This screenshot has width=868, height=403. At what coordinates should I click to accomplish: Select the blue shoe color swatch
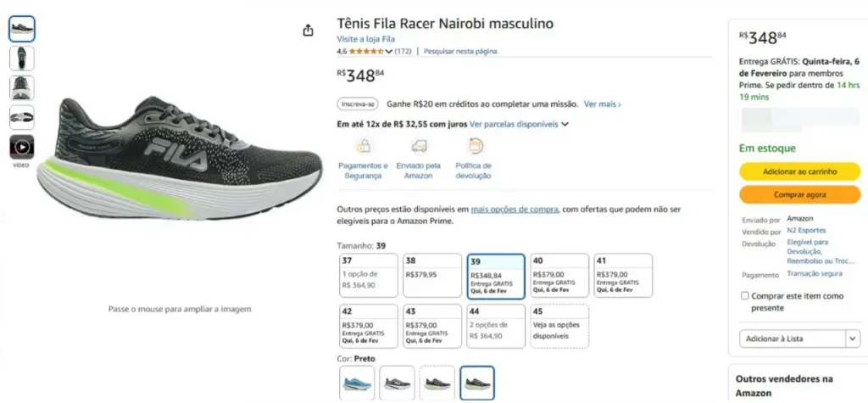[x=357, y=383]
